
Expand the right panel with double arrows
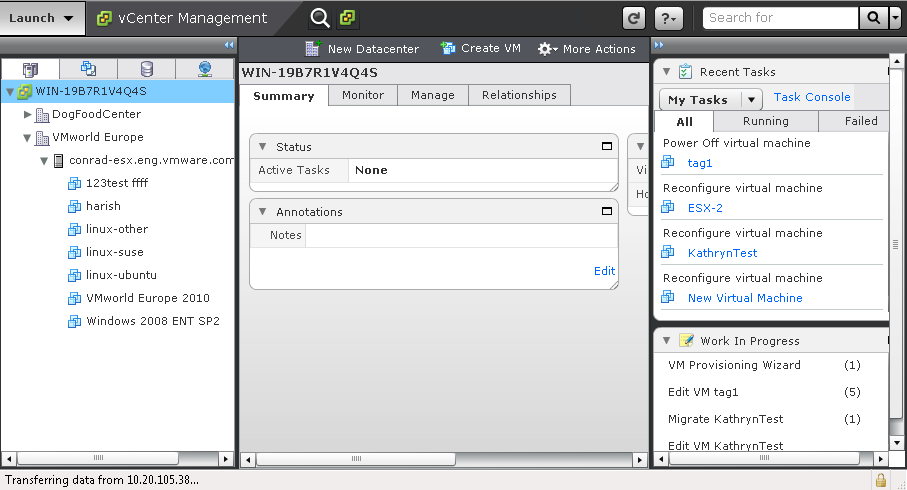[659, 45]
